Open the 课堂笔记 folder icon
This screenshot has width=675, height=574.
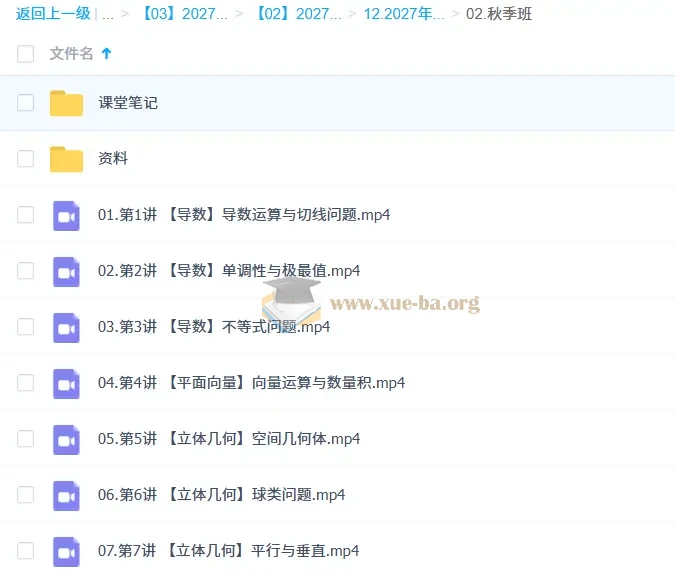tap(66, 103)
